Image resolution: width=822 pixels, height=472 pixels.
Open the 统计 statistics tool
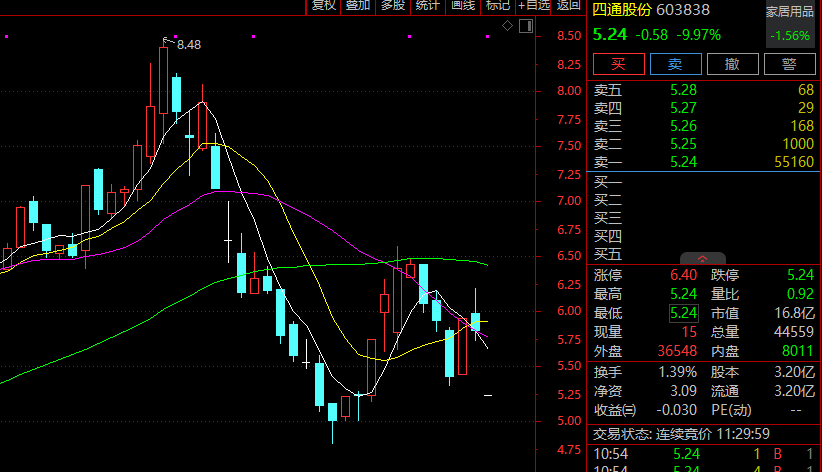click(427, 5)
